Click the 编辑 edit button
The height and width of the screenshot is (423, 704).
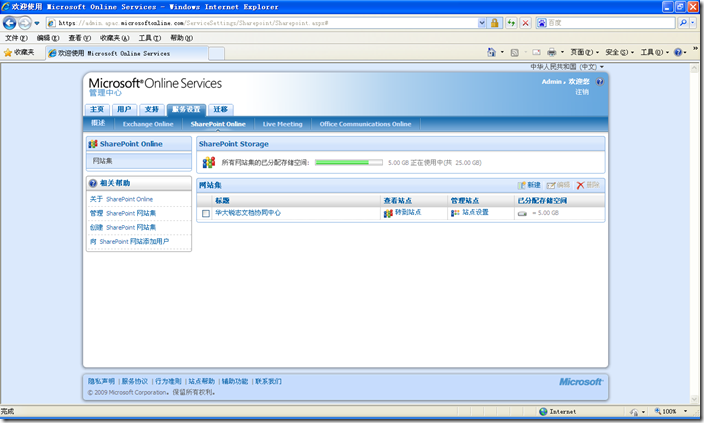click(x=558, y=185)
